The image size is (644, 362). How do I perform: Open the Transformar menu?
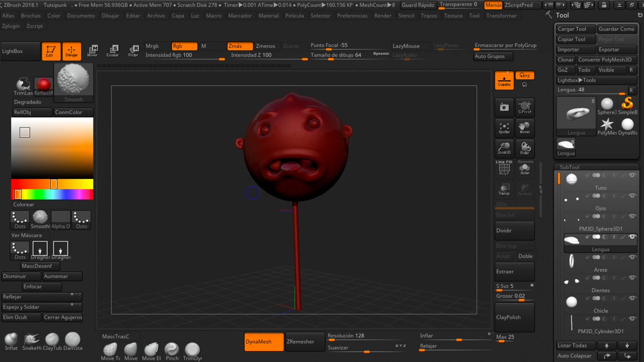coord(501,16)
